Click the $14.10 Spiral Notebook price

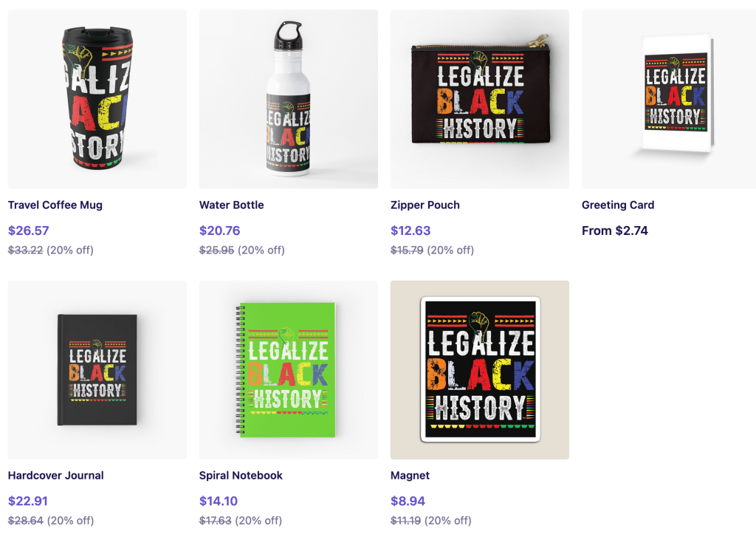pyautogui.click(x=219, y=501)
